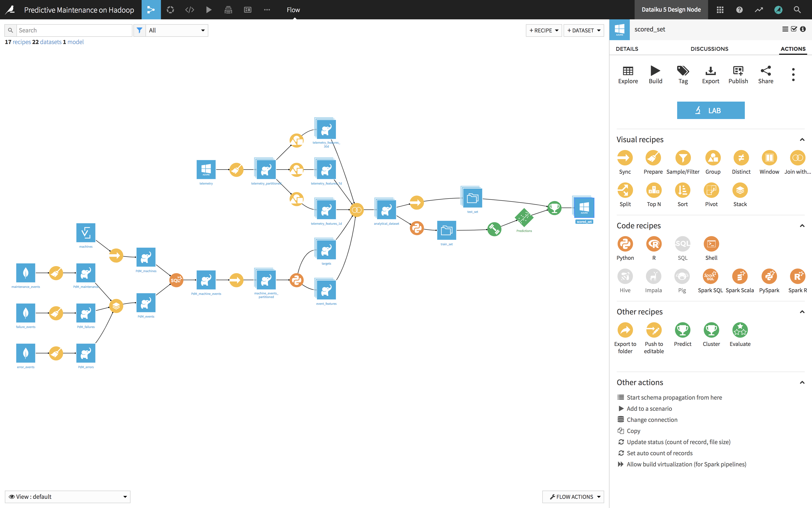Open the Jobs play icon in top bar
Viewport: 812px width, 508px height.
coord(209,10)
